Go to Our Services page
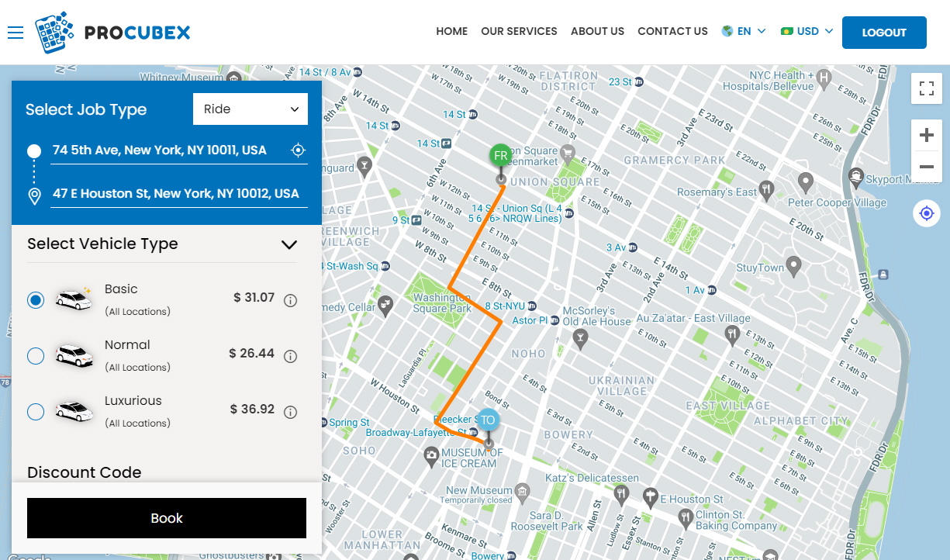950x560 pixels. pos(519,32)
